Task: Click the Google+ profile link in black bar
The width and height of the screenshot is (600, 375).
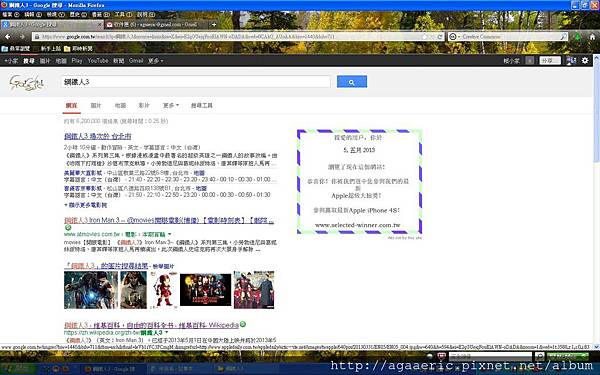Action: pos(11,61)
